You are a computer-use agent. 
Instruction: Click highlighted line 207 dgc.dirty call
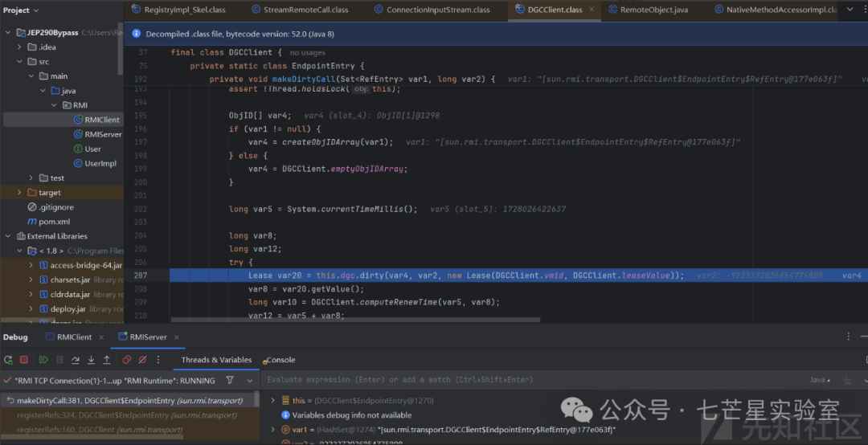[518, 275]
